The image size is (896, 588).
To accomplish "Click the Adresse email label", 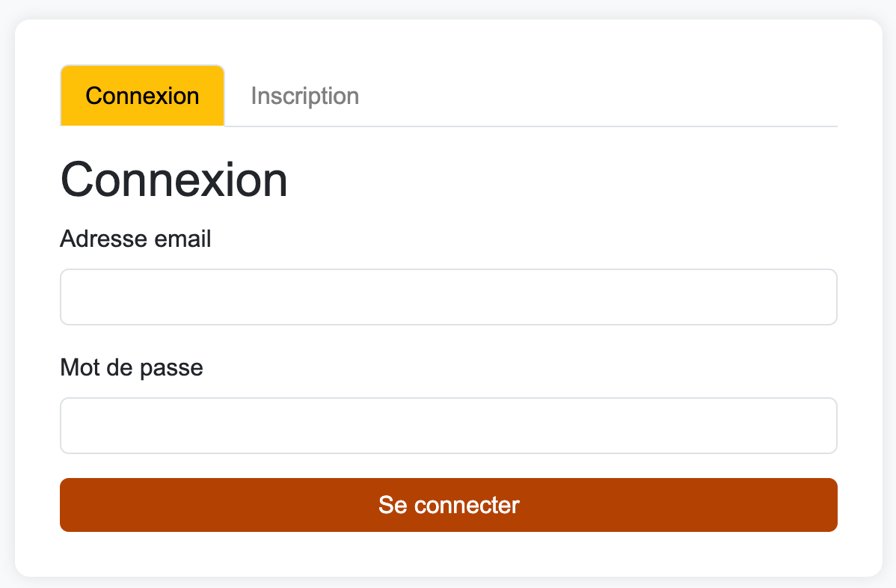I will tap(135, 239).
